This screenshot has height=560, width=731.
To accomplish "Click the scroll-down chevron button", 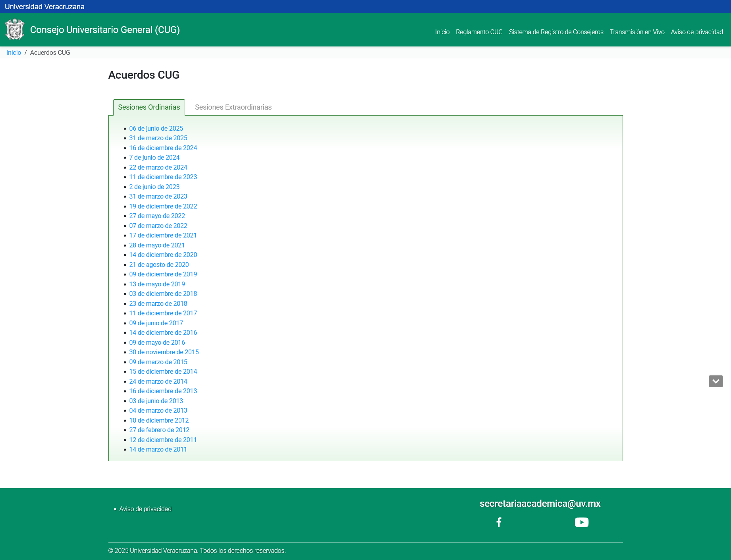I will coord(716,381).
